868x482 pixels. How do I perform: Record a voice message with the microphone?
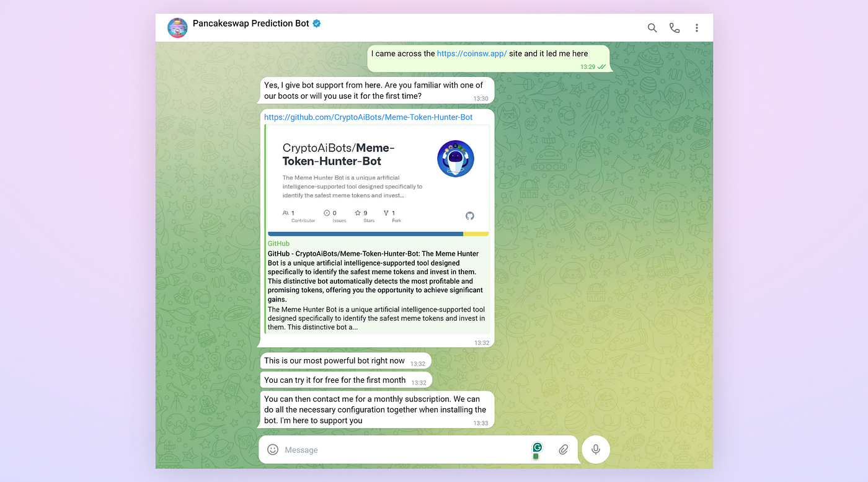pos(596,449)
